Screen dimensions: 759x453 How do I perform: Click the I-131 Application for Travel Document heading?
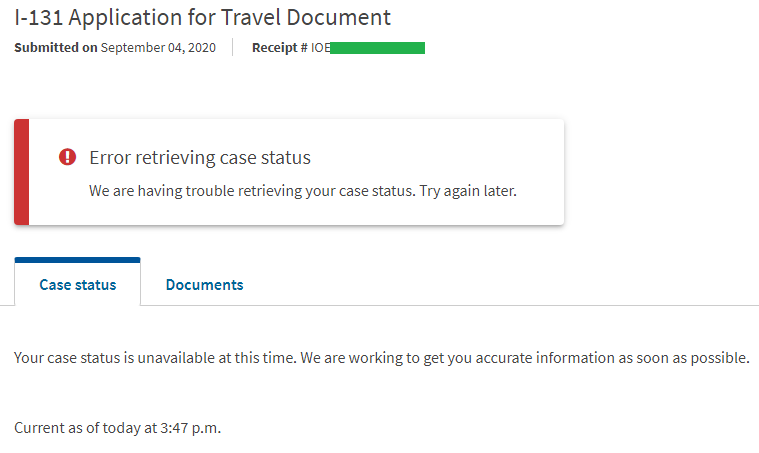tap(202, 18)
